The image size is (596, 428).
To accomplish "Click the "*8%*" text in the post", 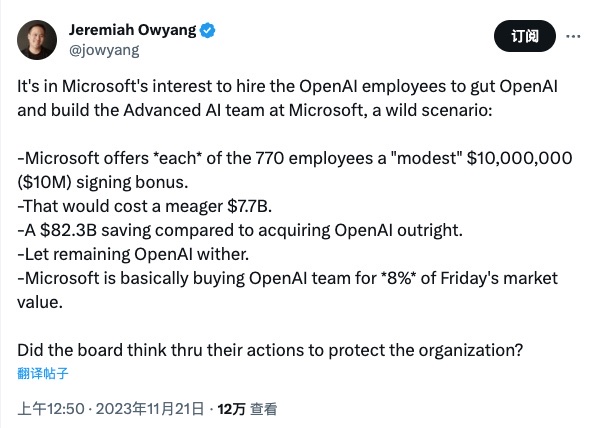I will point(399,278).
